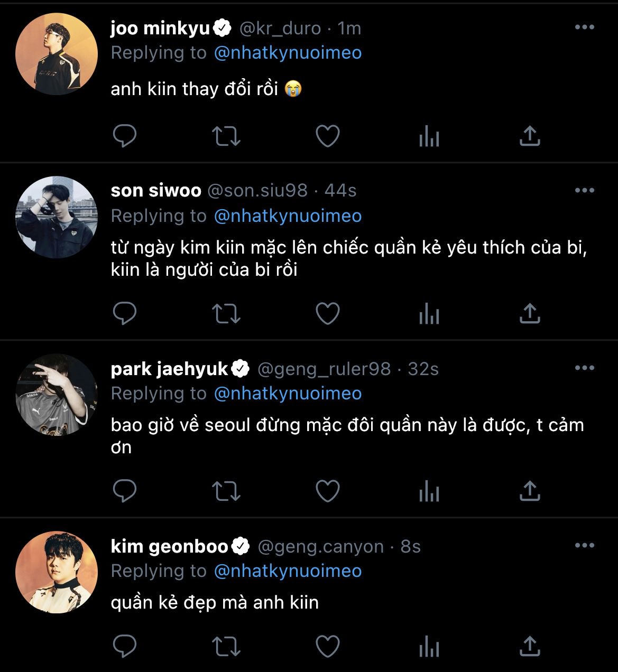Reply to joo minkyu's tweet
This screenshot has width=618, height=672.
125,137
